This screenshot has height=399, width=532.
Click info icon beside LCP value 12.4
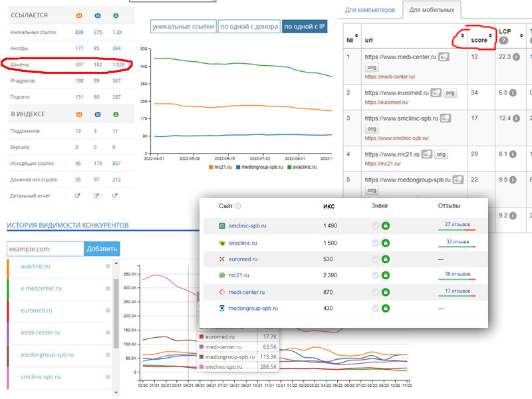click(x=517, y=118)
